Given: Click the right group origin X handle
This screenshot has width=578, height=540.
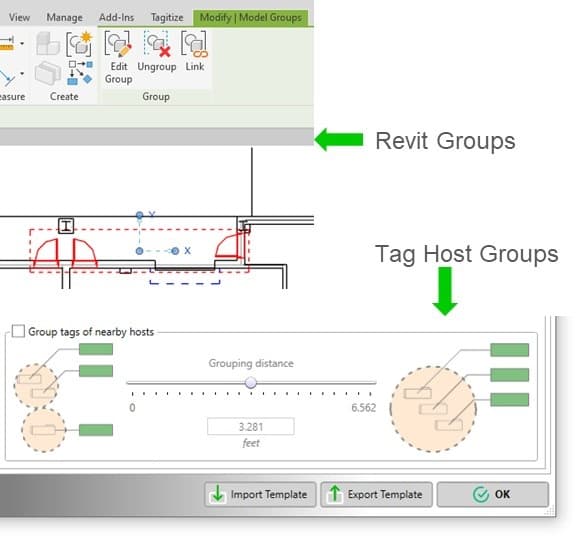Looking at the screenshot, I should coord(175,251).
